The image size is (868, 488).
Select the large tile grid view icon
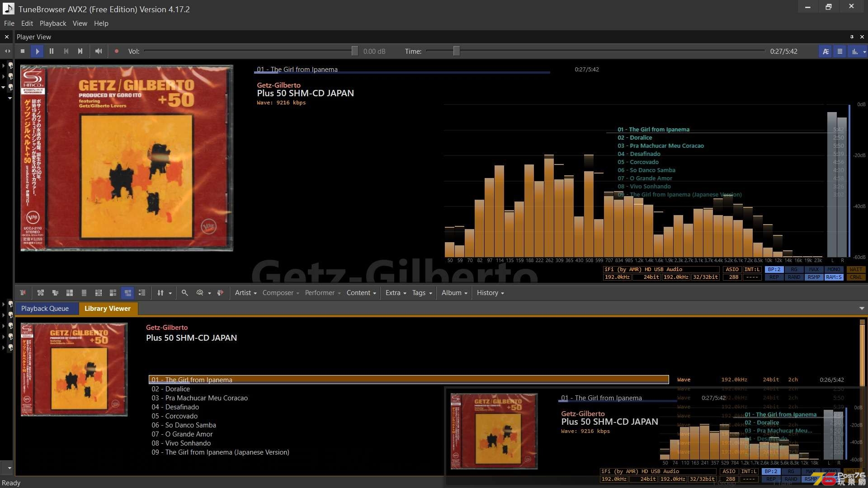pos(70,293)
